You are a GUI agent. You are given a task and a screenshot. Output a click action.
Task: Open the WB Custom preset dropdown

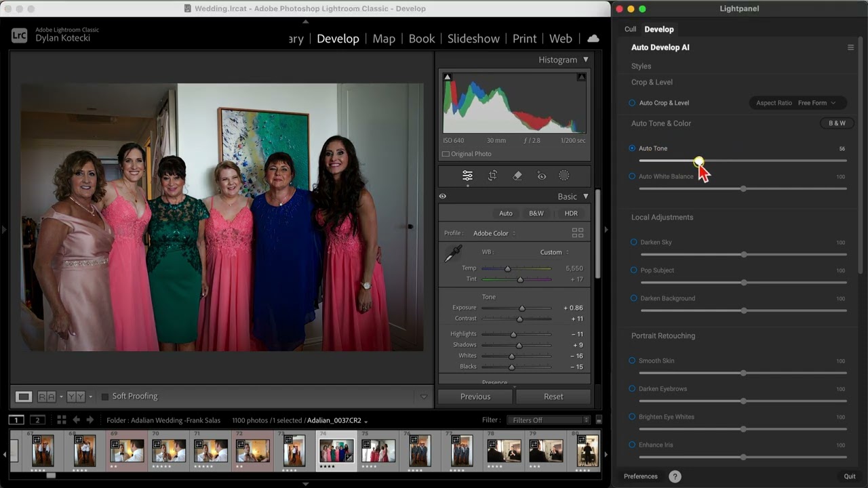(x=555, y=252)
